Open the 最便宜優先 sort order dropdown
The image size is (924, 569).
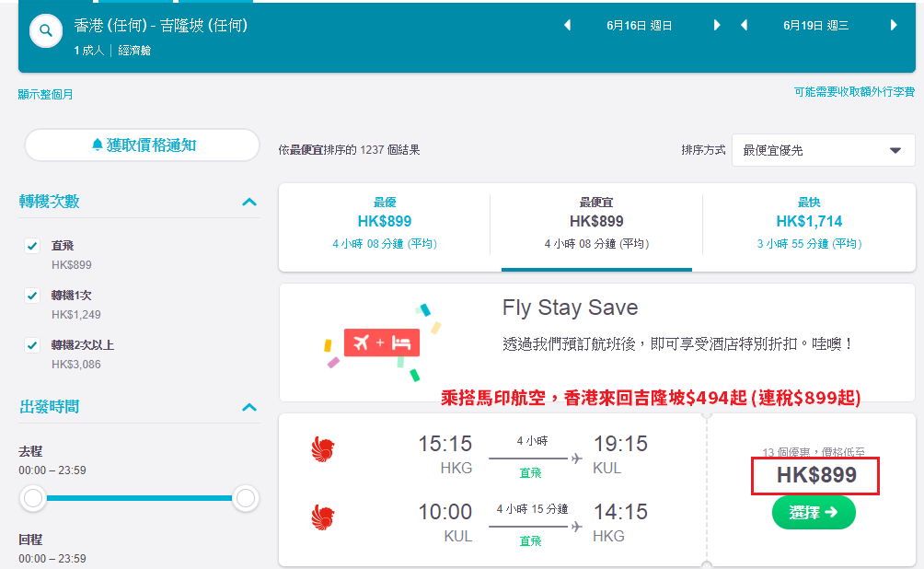coord(824,150)
